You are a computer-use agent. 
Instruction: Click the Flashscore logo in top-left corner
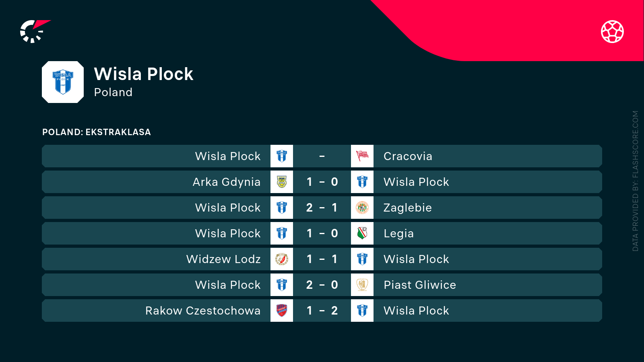(x=34, y=31)
